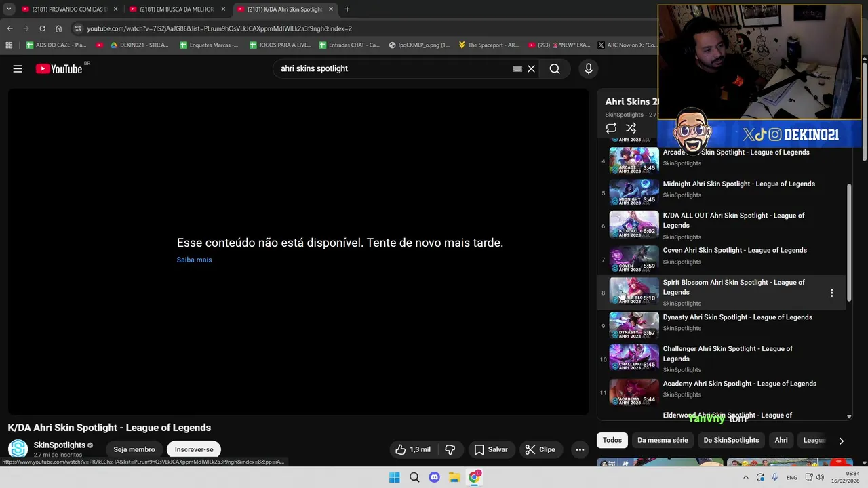Click the search input field
Viewport: 868px width, 488px height.
tap(393, 68)
